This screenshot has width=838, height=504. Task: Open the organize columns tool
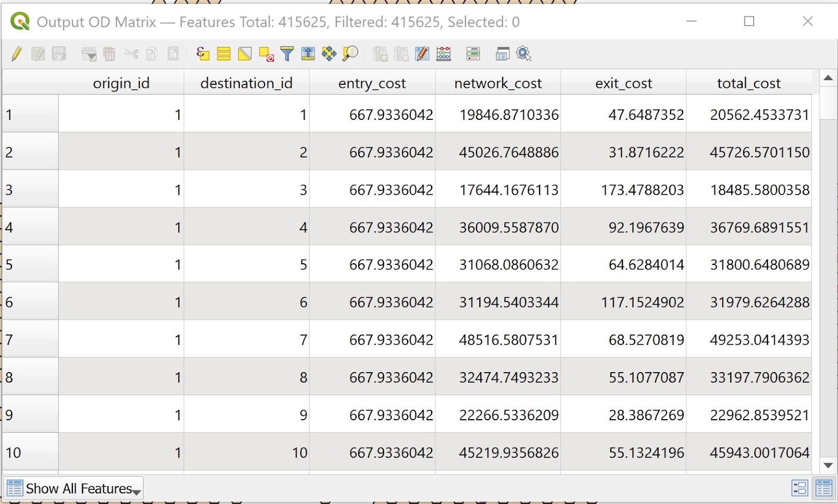(x=422, y=54)
